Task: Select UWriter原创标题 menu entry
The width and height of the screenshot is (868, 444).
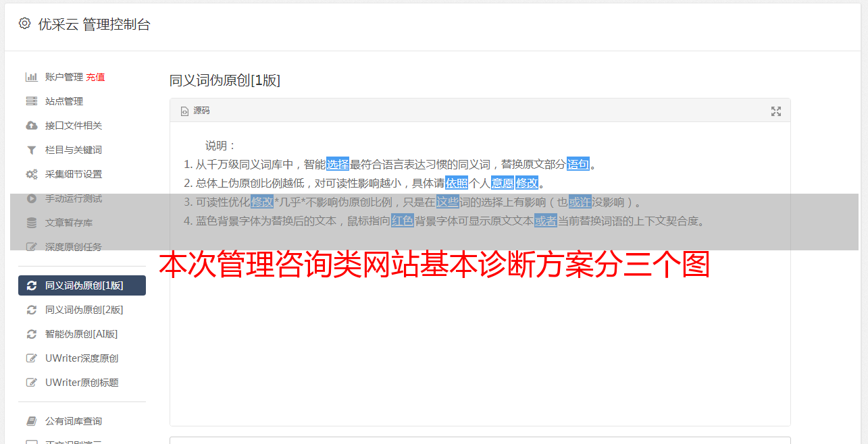Action: click(82, 383)
